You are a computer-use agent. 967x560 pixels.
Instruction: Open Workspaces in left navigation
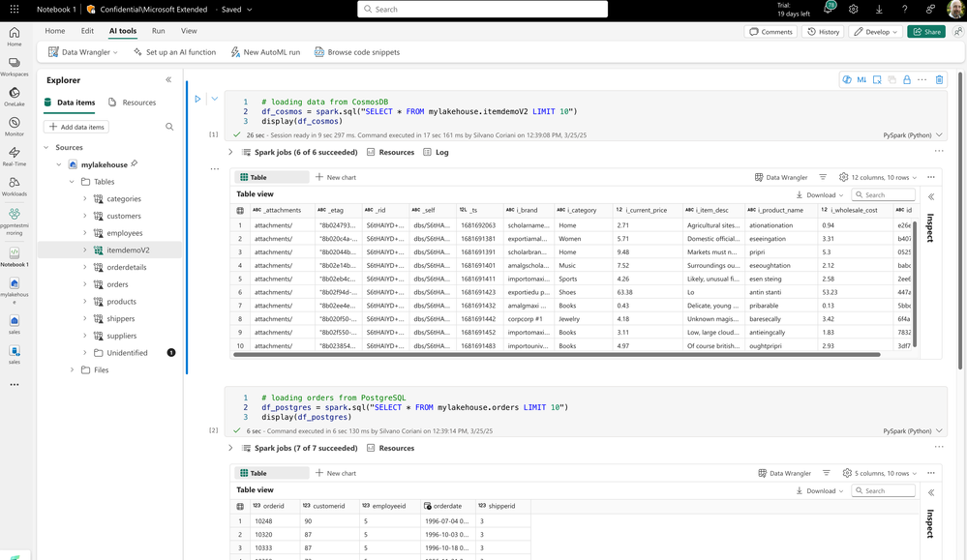[x=15, y=67]
